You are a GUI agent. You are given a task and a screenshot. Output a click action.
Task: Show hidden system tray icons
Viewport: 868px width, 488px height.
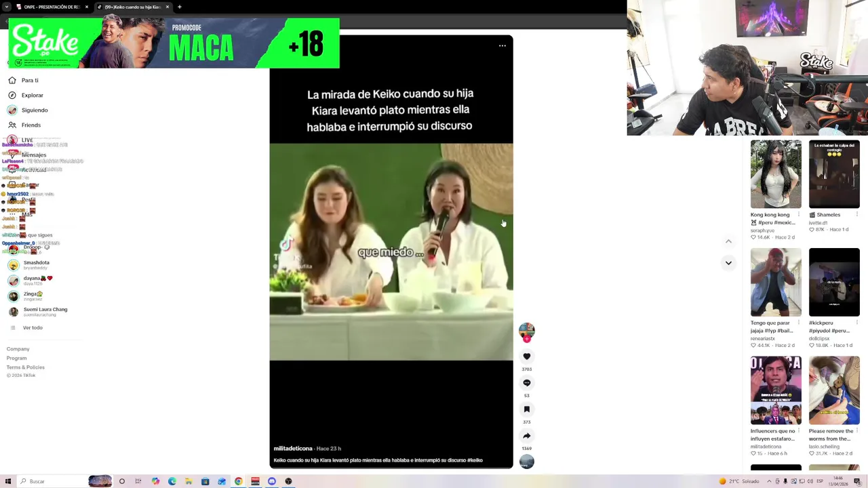769,481
